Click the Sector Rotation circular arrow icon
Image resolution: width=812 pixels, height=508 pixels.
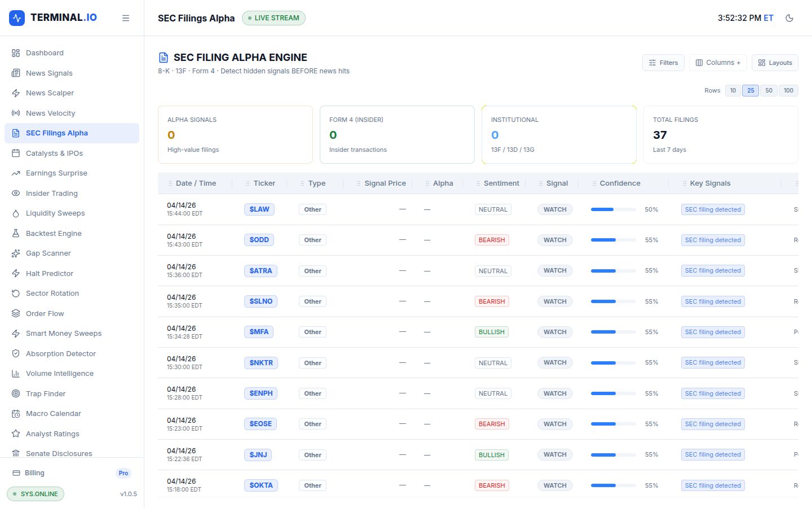16,294
